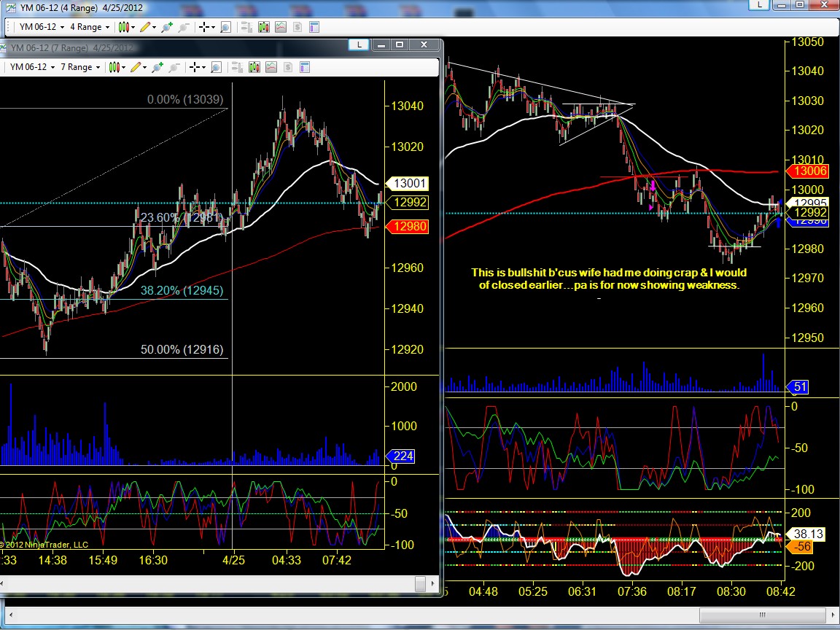Click the '4/25' date label on time axis
Screen dimensions: 840x630
[233, 560]
